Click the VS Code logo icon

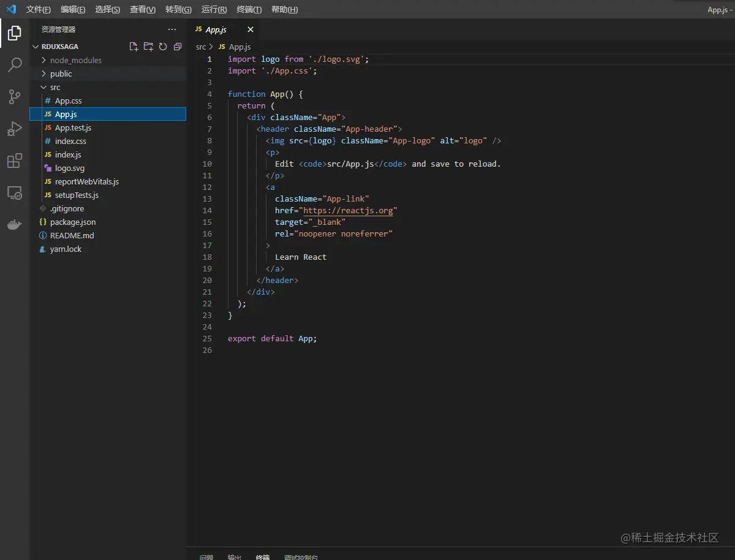(10, 9)
